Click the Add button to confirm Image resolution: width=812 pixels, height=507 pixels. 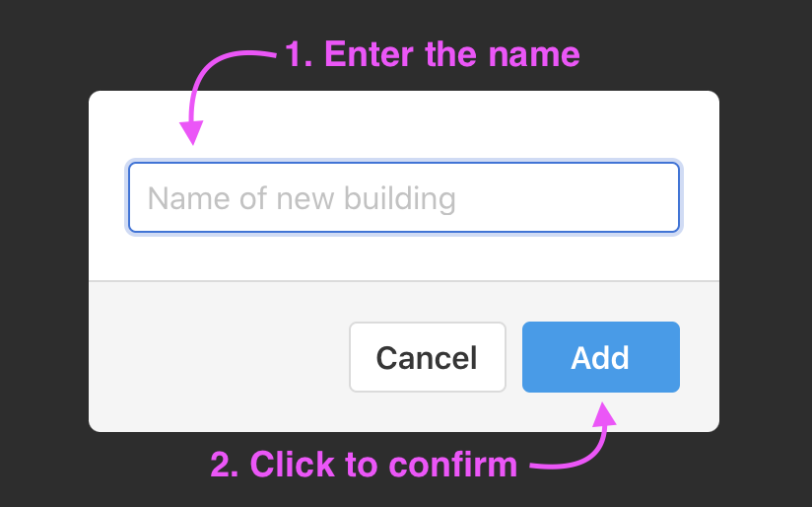[x=601, y=357]
